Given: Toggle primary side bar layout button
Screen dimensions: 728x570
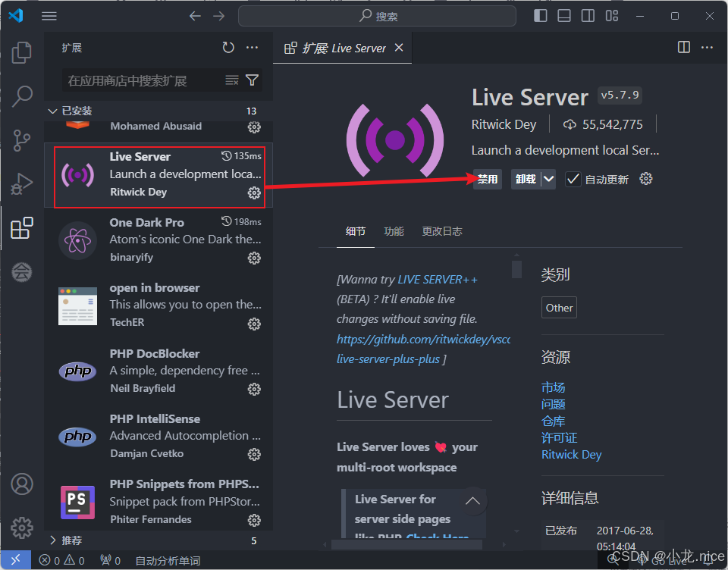Looking at the screenshot, I should point(541,16).
